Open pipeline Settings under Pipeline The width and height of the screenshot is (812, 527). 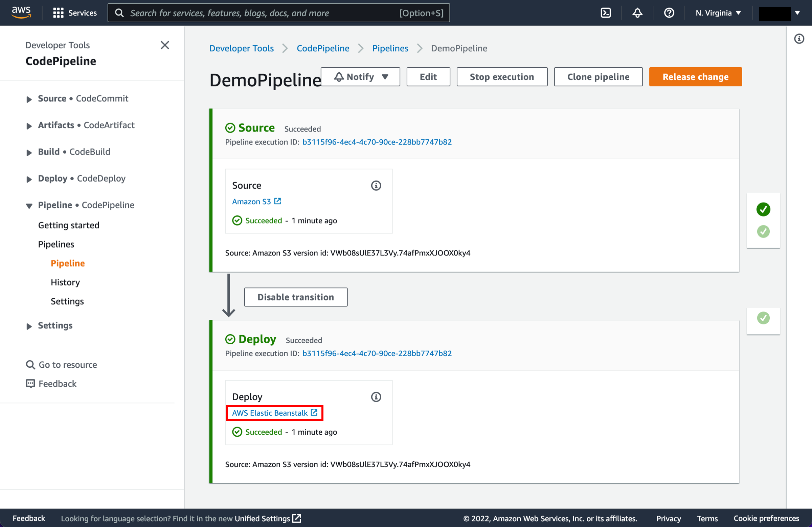click(67, 301)
